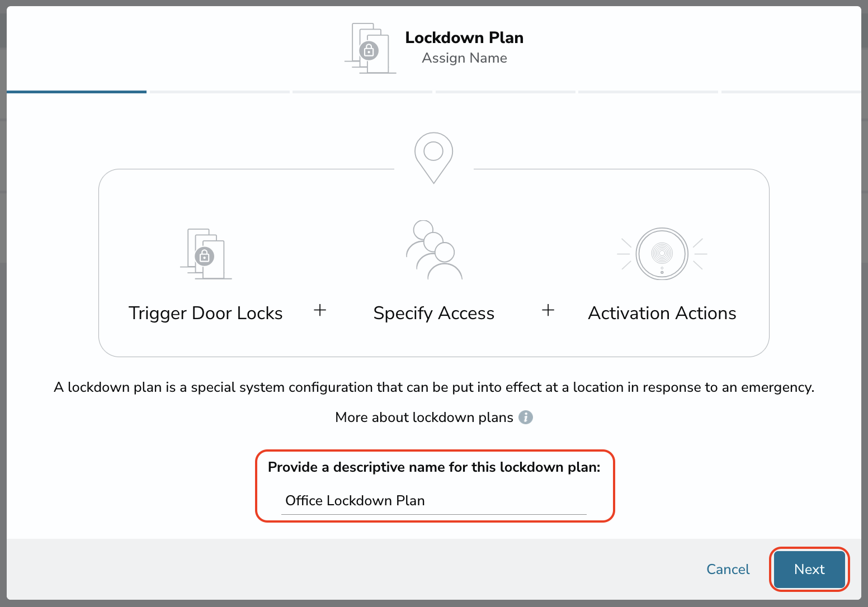Screen dimensions: 868x607
Task: Click the Trigger Door Locks door icon
Action: pyautogui.click(x=206, y=254)
